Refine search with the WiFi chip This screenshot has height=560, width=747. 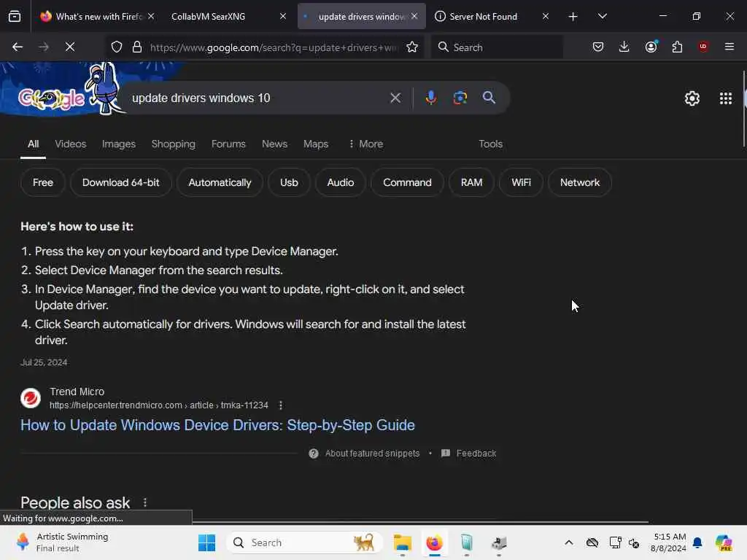tap(521, 182)
